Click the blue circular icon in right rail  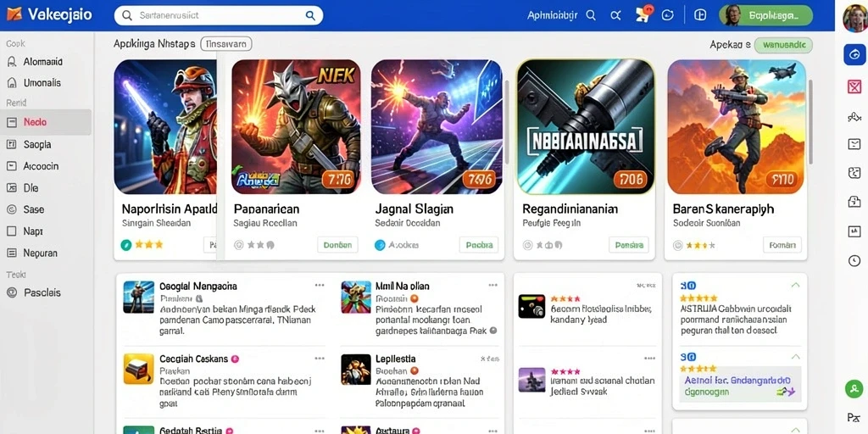coord(854,55)
